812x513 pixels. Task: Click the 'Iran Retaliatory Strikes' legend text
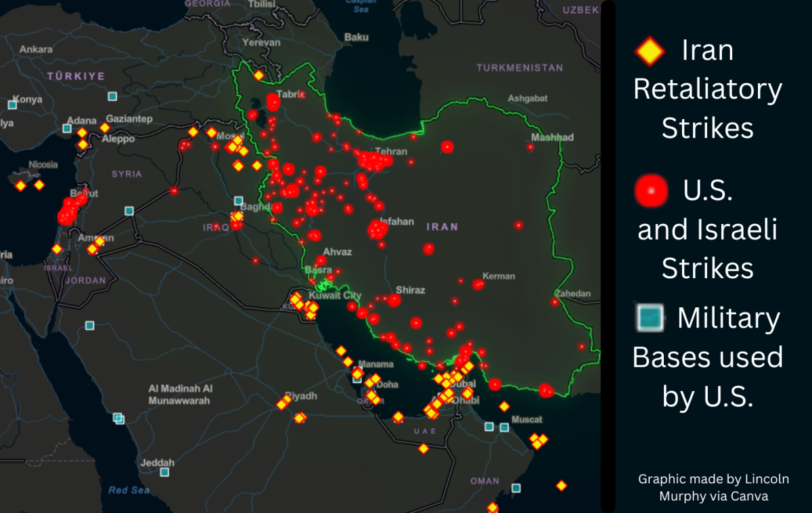click(x=708, y=89)
